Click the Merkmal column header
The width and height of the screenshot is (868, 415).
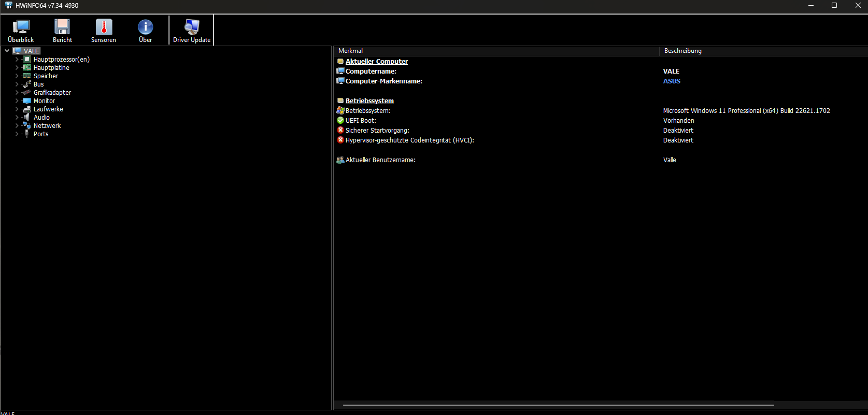click(496, 51)
